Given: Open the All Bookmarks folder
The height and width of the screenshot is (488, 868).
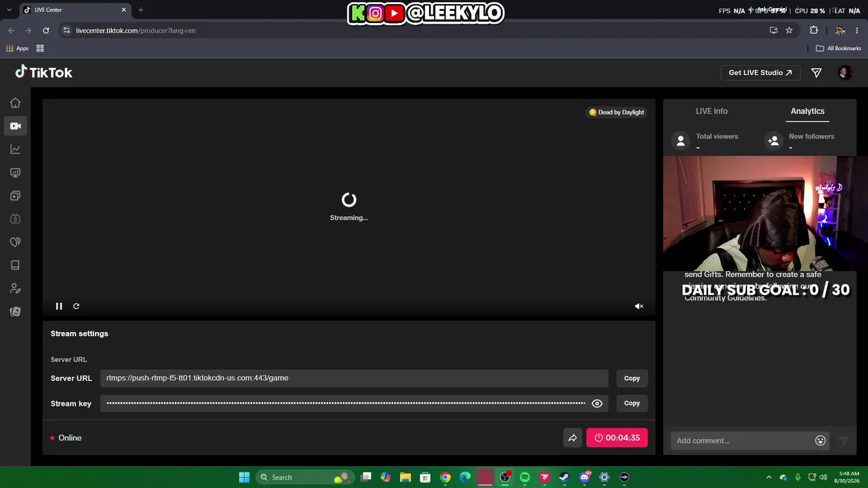Looking at the screenshot, I should click(x=838, y=48).
